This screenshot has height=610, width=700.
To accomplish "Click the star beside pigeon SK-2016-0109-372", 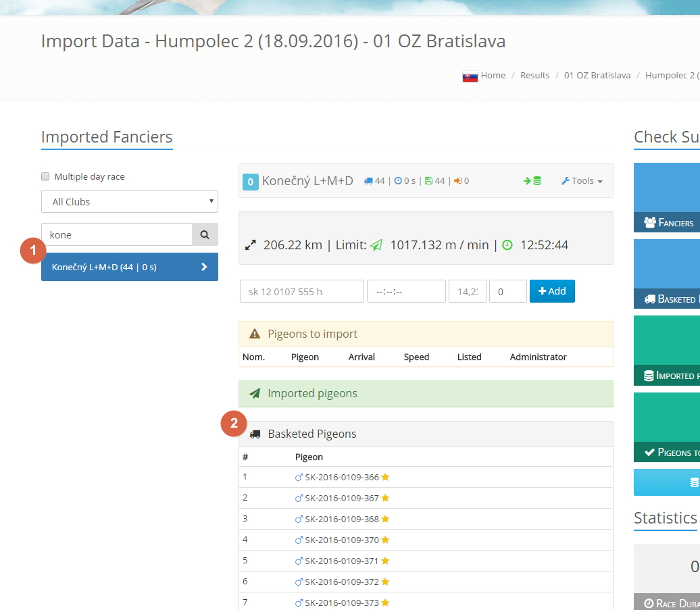I will pyautogui.click(x=385, y=582).
